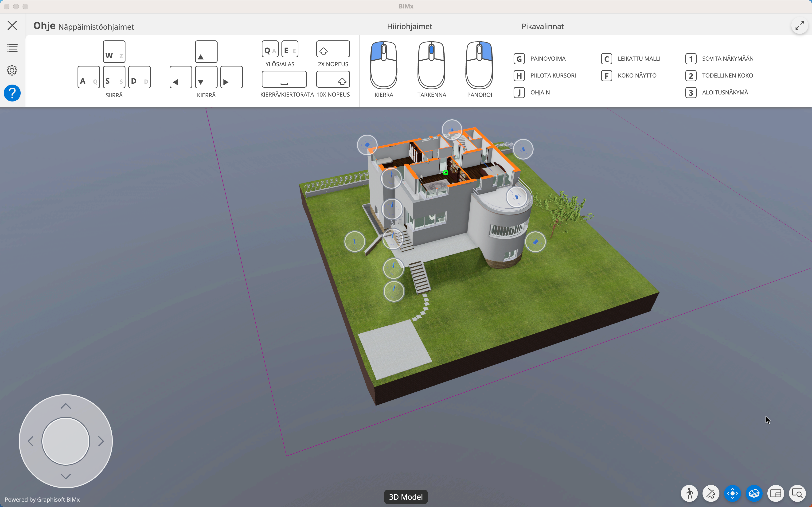Click the KOKO NÄYTTÖ shortcut label
Screen dimensions: 812x507
(x=637, y=76)
